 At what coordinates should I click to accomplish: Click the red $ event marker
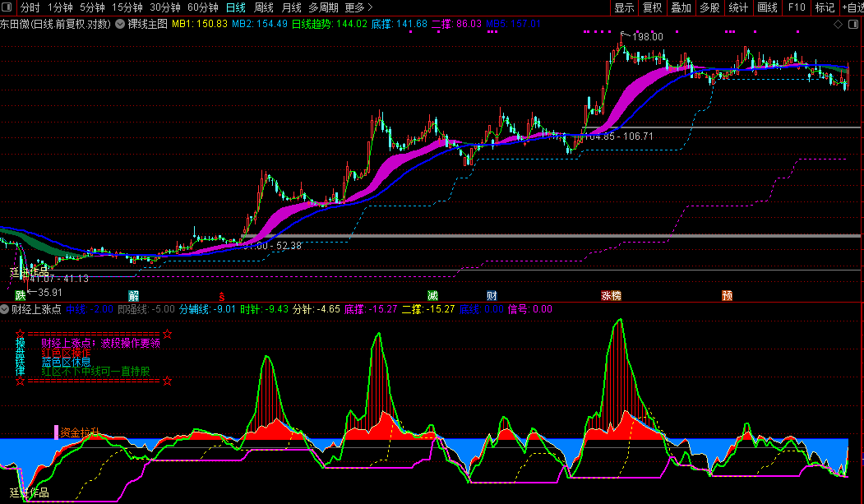[221, 297]
